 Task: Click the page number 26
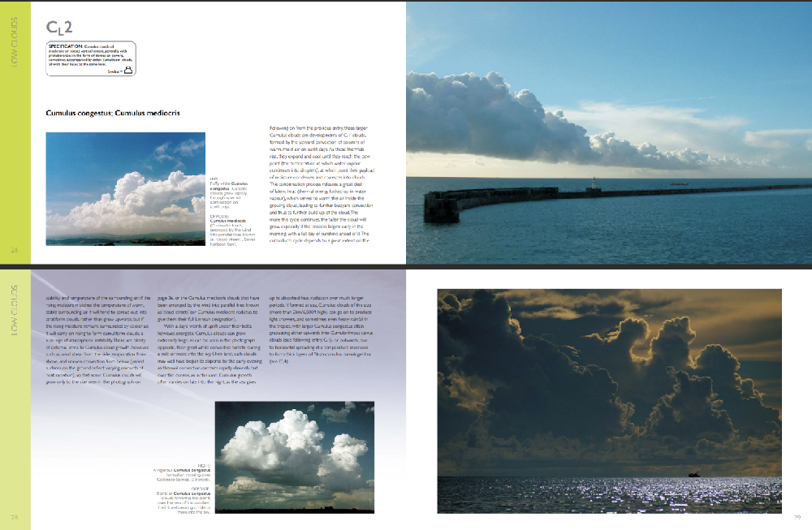click(14, 250)
